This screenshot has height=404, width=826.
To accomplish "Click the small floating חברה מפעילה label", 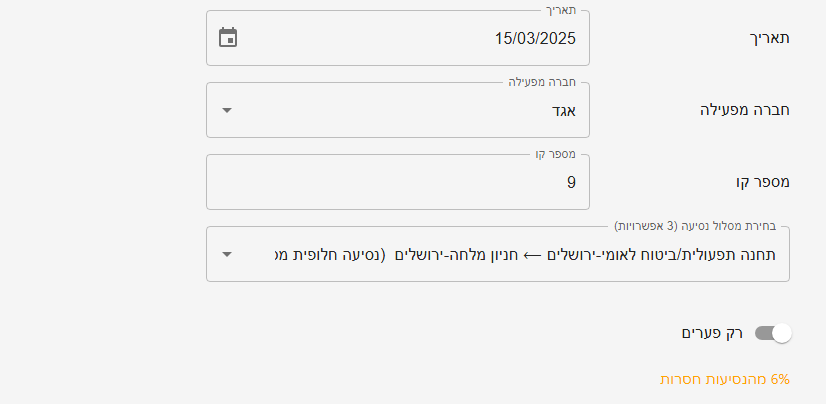I will 542,83.
